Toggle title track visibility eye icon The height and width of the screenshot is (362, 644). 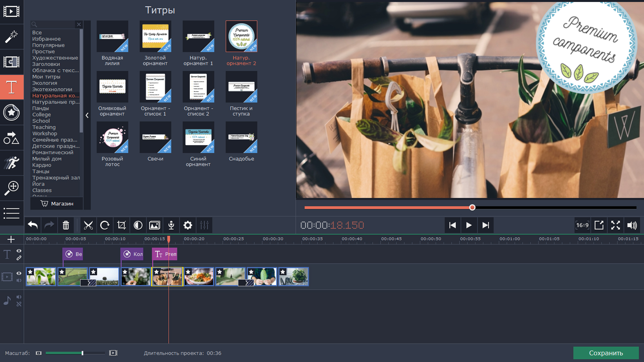coord(19,251)
